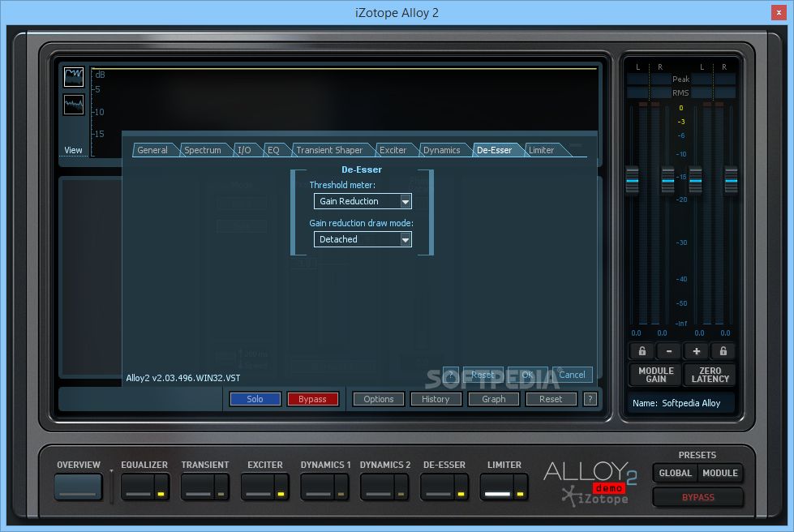Click the left input gain fader

point(633,180)
